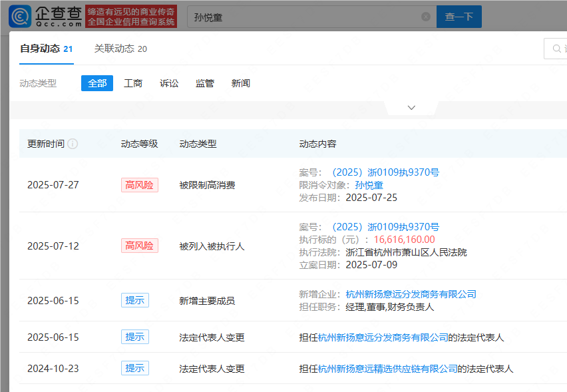This screenshot has width=567, height=392.
Task: Open case number link in the 被限制高消费 row
Action: 385,172
